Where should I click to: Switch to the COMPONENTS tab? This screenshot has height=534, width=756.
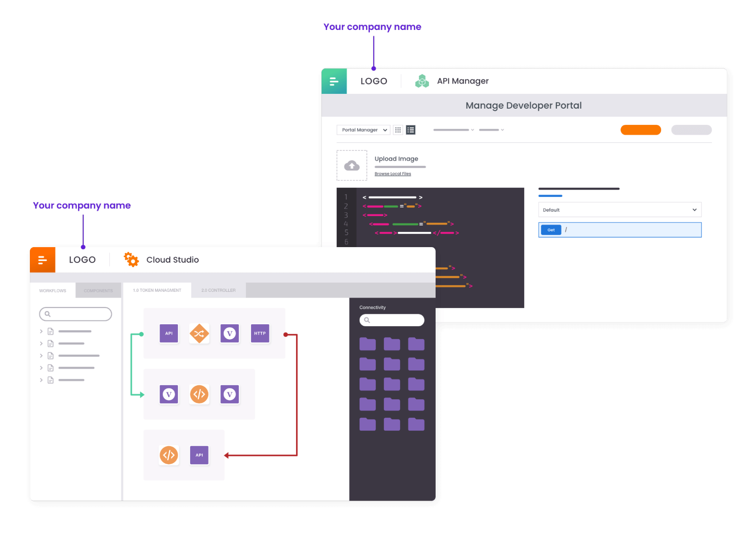97,290
